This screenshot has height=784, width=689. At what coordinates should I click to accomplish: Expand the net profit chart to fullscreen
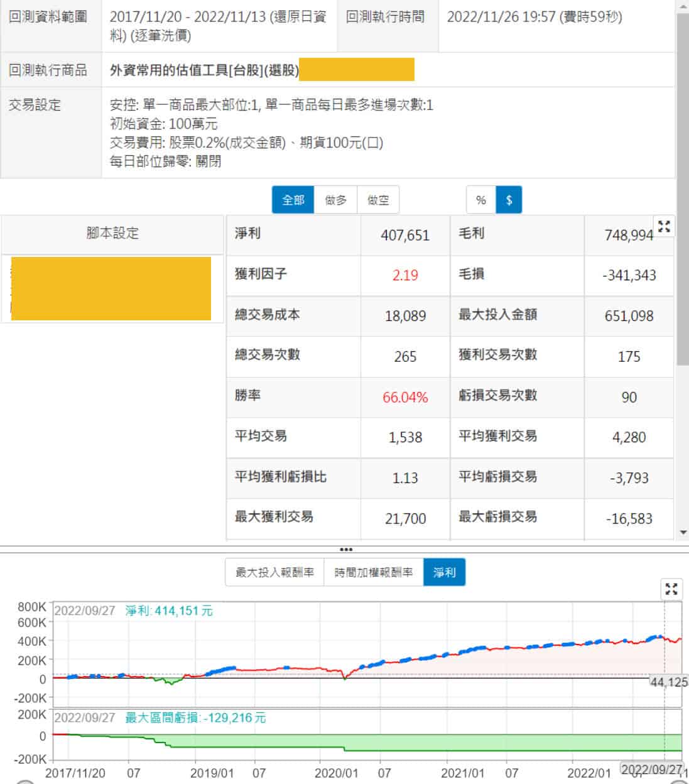[x=671, y=589]
